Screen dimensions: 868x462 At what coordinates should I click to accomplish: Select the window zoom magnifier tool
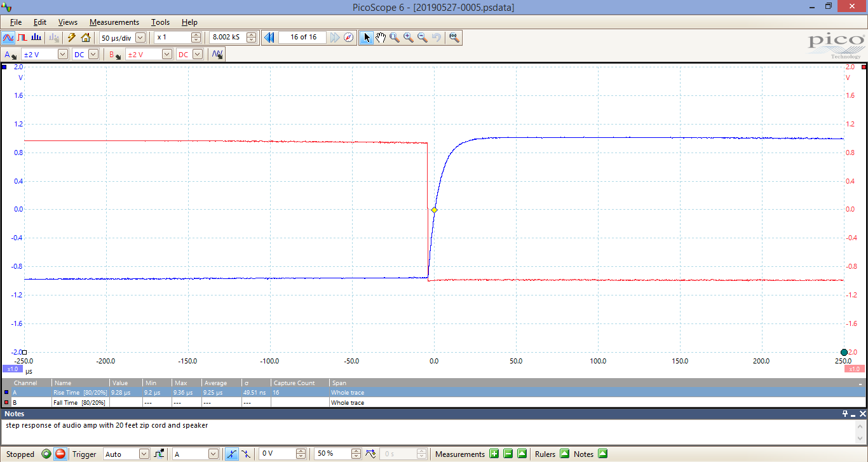(x=395, y=37)
